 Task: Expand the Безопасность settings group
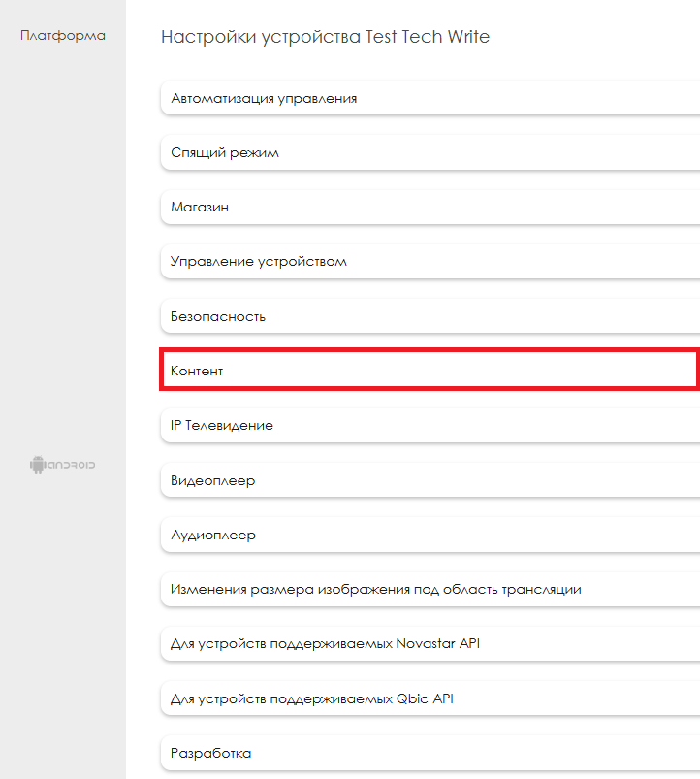pos(218,316)
